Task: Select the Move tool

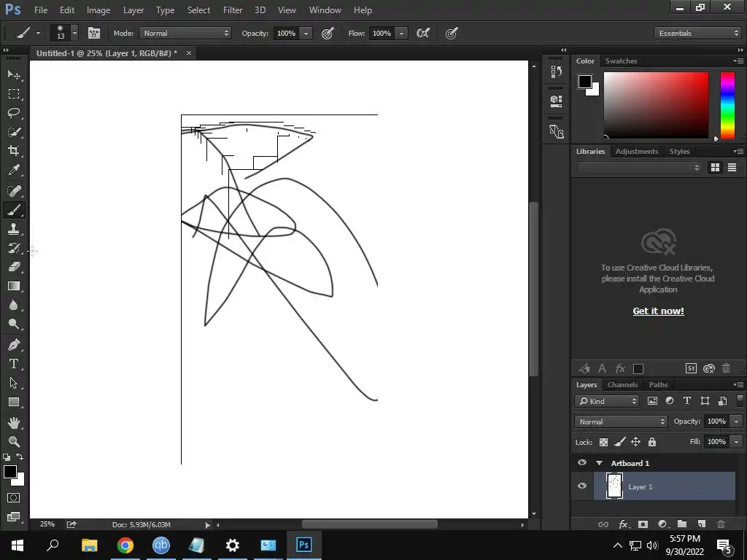Action: 14,75
